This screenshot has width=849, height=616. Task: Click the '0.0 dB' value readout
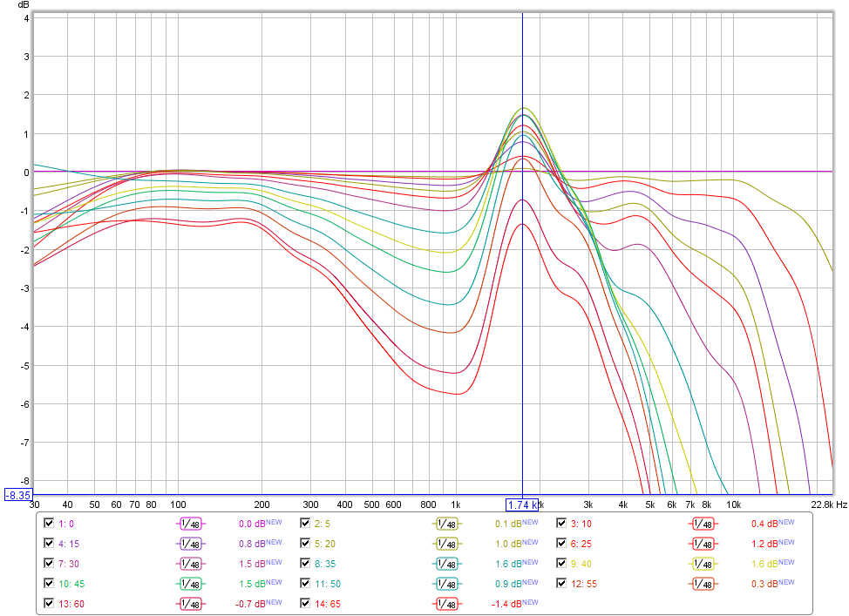tap(252, 524)
